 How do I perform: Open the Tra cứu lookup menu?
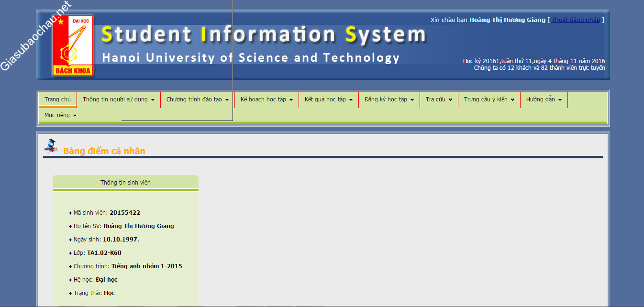click(438, 99)
